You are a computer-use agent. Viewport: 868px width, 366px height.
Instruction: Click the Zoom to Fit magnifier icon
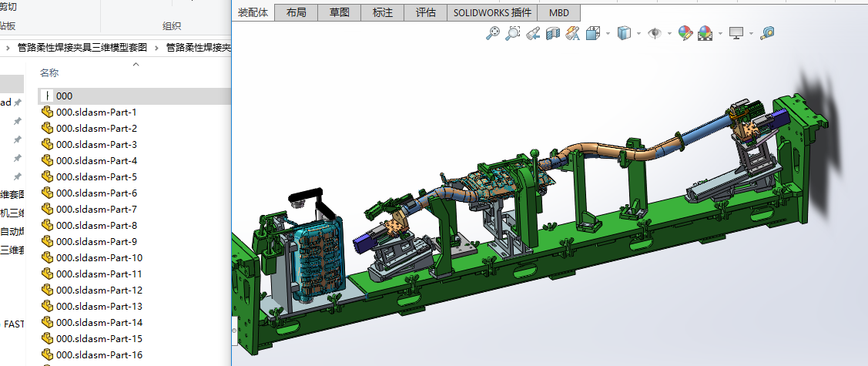click(494, 33)
